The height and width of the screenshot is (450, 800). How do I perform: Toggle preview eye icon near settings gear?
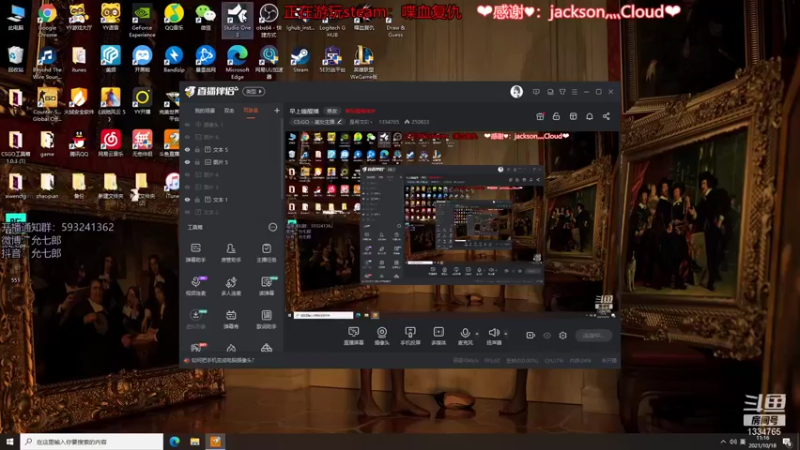[547, 335]
